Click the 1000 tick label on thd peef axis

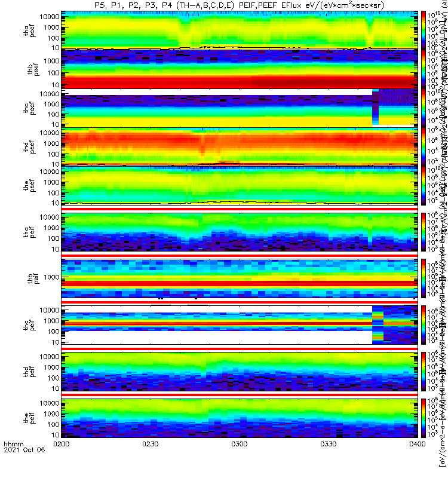51,143
